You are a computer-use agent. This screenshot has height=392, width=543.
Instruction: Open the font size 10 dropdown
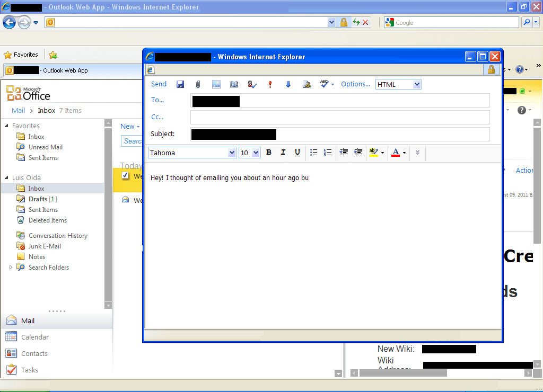pos(256,153)
